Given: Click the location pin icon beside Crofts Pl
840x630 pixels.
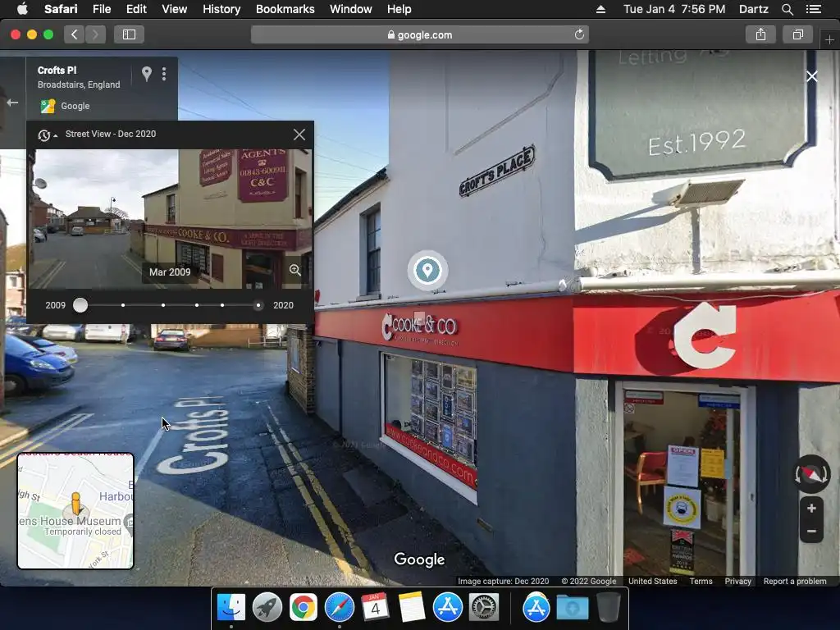Looking at the screenshot, I should [146, 74].
